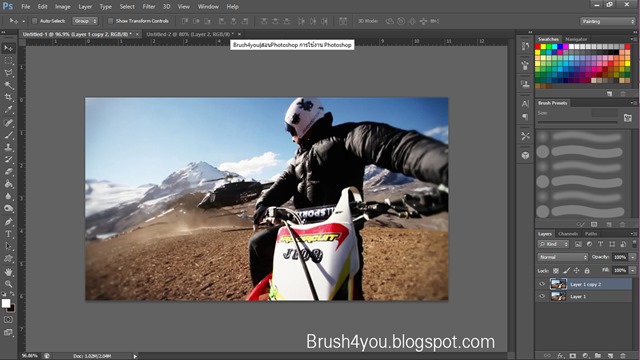Activate the Hand tool
The height and width of the screenshot is (360, 640).
click(x=8, y=271)
